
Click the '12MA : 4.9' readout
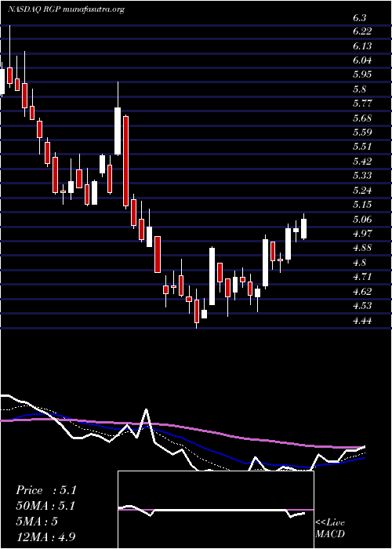45,536
